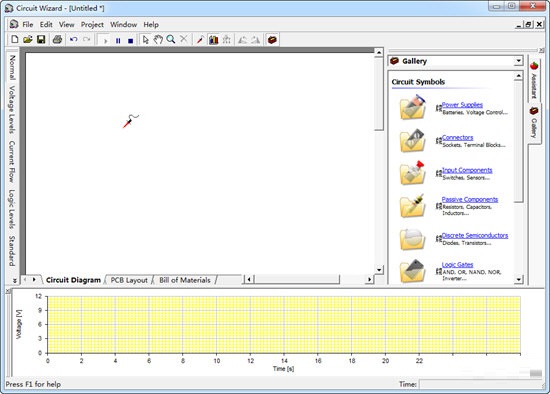Open the Passive Components link
The height and width of the screenshot is (394, 550).
point(470,199)
